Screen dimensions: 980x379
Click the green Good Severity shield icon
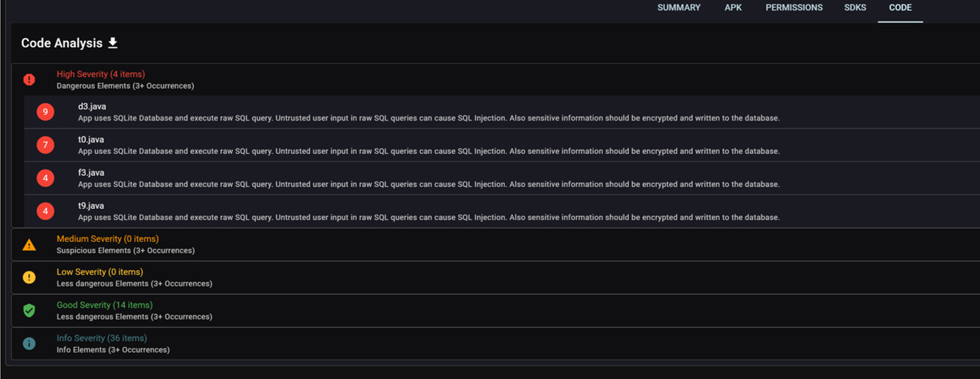point(29,311)
